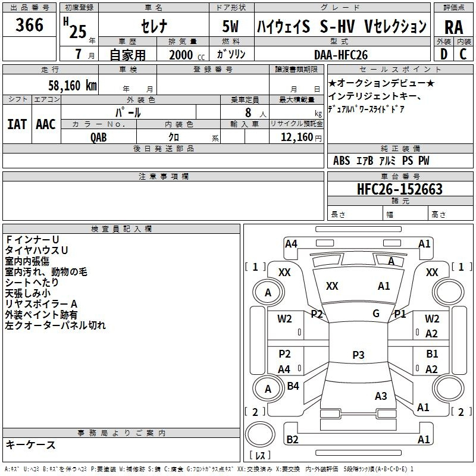Click the 検査員記入欄 section header
Image resolution: width=476 pixels, height=476 pixels.
[121, 229]
